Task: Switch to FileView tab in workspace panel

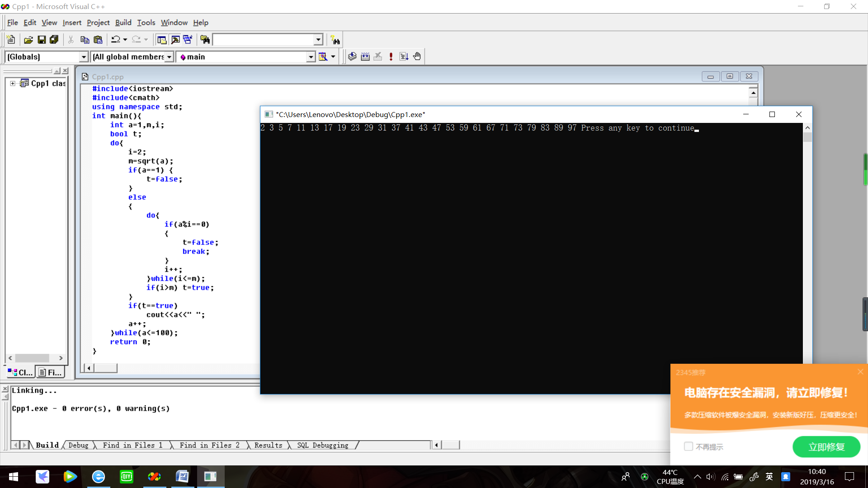Action: click(50, 372)
